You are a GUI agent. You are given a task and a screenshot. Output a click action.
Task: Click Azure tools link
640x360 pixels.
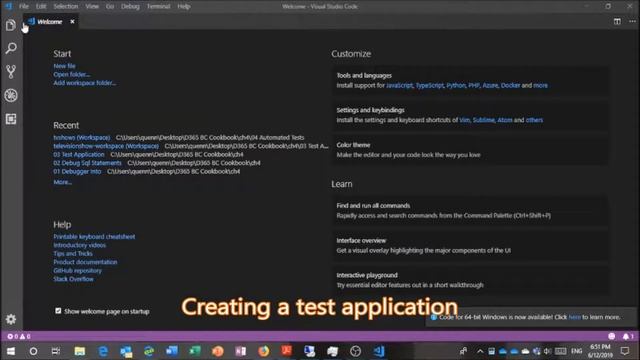click(490, 85)
